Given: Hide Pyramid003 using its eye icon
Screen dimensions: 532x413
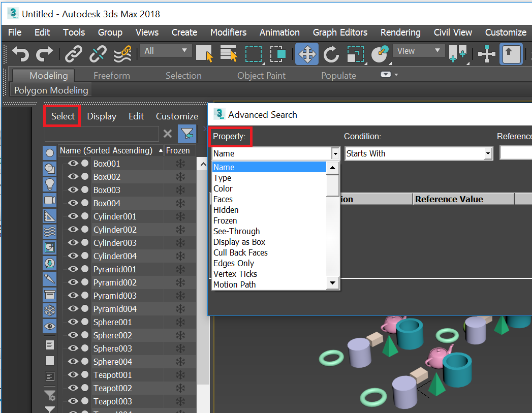Looking at the screenshot, I should (x=73, y=295).
